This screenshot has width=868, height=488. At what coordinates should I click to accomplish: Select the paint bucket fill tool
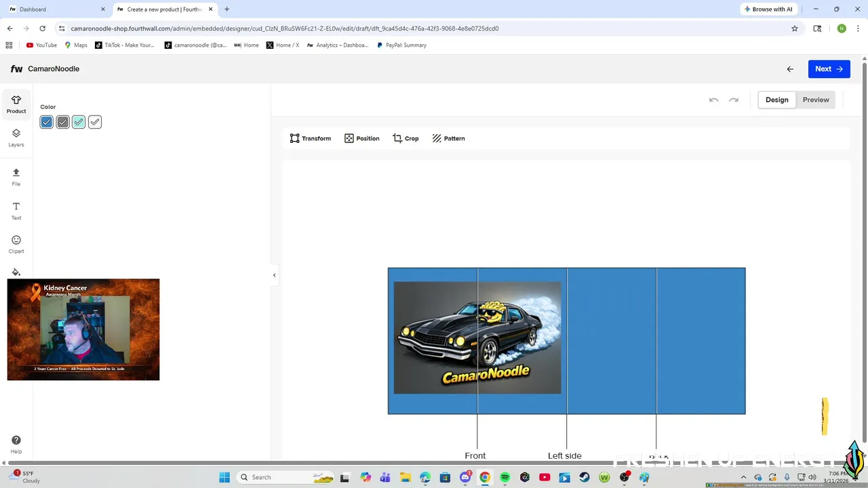[16, 272]
